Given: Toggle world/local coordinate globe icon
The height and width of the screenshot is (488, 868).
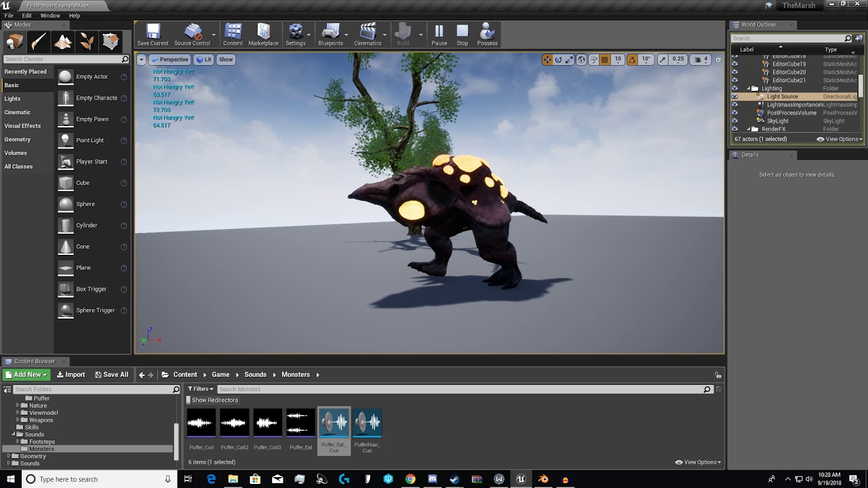Looking at the screenshot, I should coord(581,60).
